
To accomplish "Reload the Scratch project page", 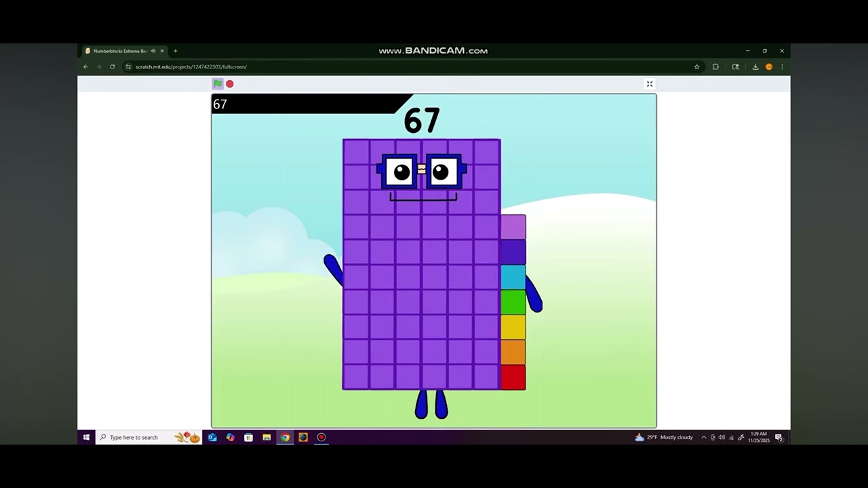I will tap(113, 66).
